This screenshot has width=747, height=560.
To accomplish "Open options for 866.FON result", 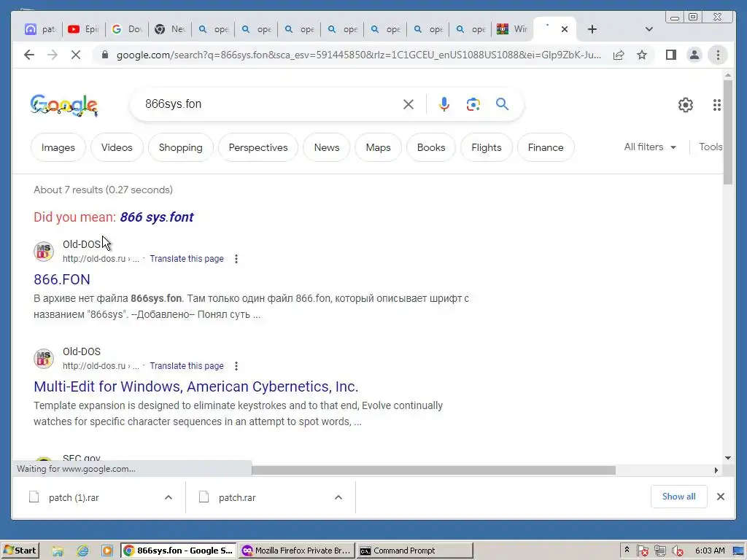I will pyautogui.click(x=236, y=259).
